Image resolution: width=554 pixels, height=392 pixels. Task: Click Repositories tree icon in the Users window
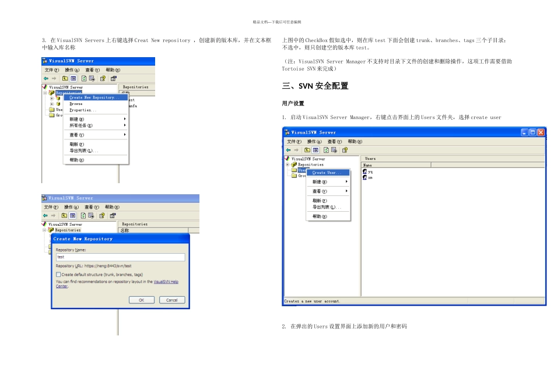pyautogui.click(x=294, y=164)
